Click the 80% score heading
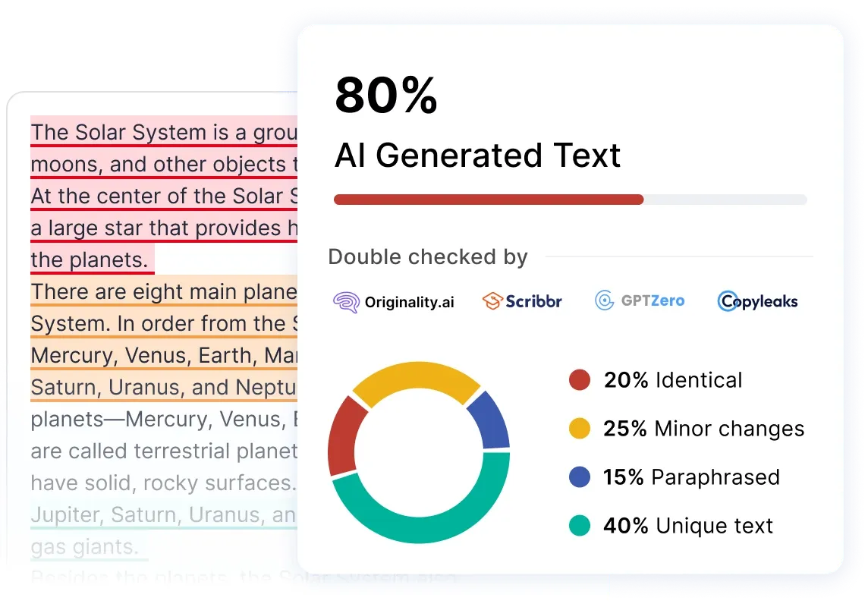The height and width of the screenshot is (607, 868). pos(386,96)
